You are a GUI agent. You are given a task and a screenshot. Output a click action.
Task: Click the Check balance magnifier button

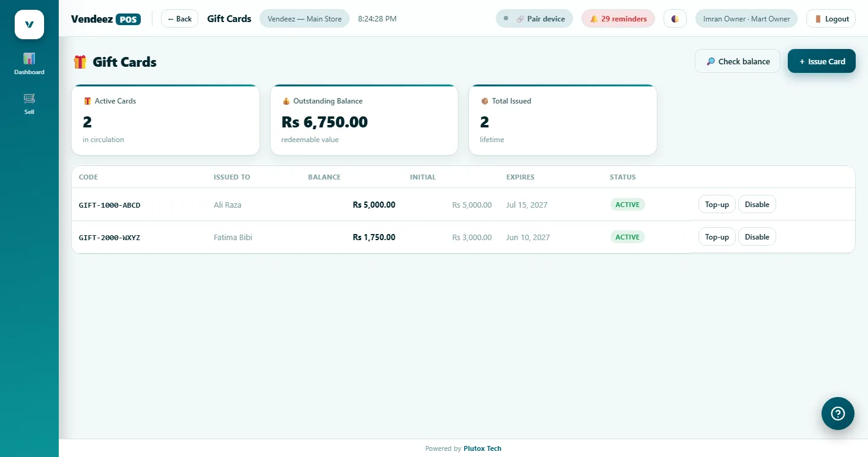click(x=738, y=61)
